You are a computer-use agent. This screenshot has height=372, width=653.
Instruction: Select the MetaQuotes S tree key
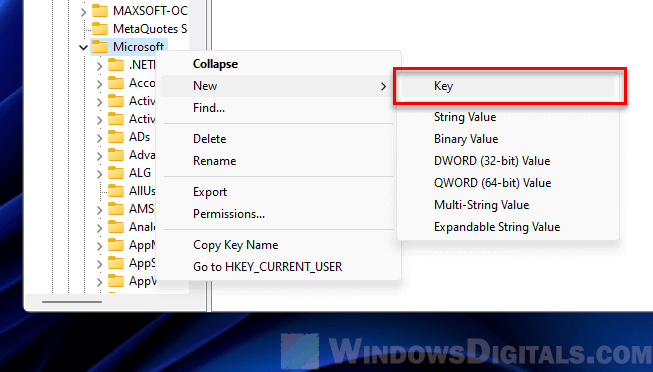coord(150,29)
